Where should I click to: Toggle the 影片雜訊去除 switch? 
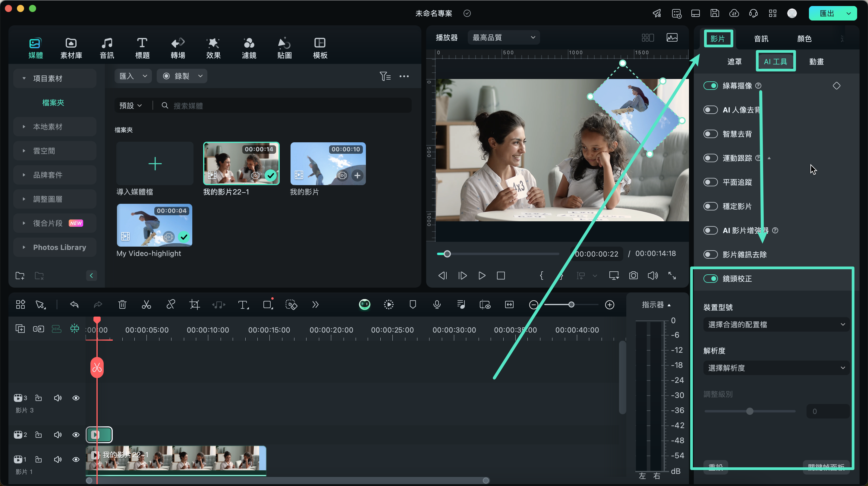[x=710, y=254]
